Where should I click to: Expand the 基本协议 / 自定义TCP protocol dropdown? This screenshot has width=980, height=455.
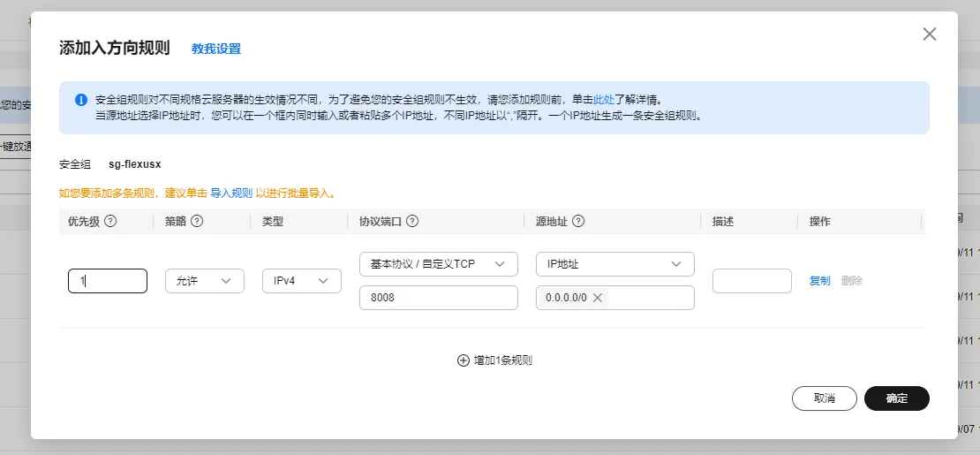click(x=438, y=264)
